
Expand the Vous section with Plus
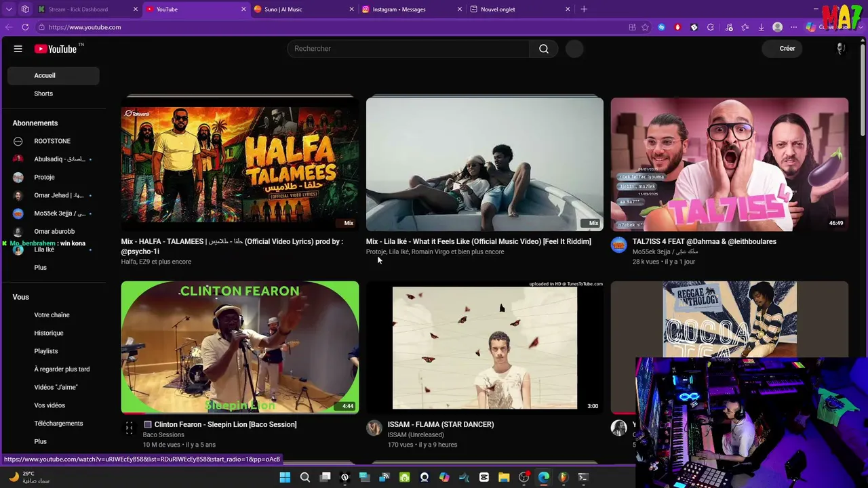41,442
